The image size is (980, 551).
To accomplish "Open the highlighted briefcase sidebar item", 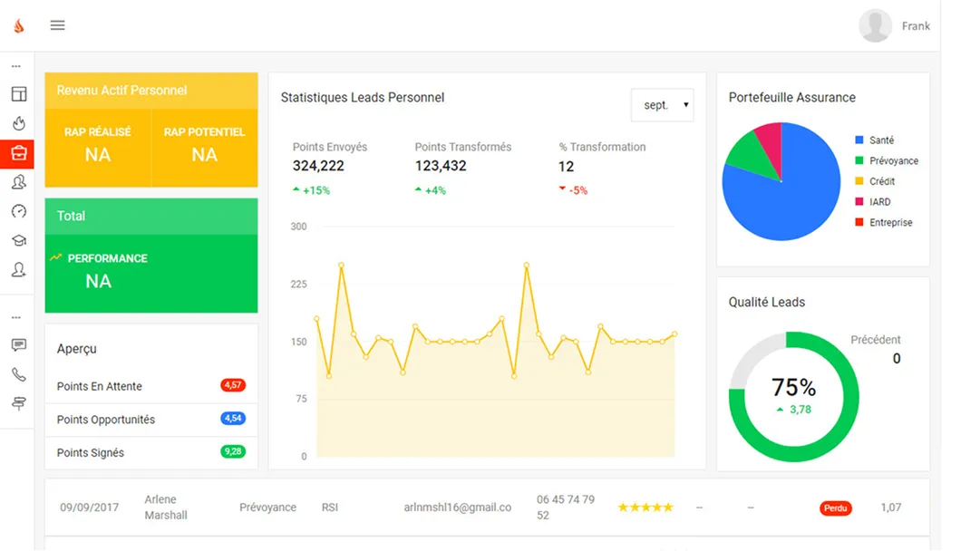I will 18,153.
